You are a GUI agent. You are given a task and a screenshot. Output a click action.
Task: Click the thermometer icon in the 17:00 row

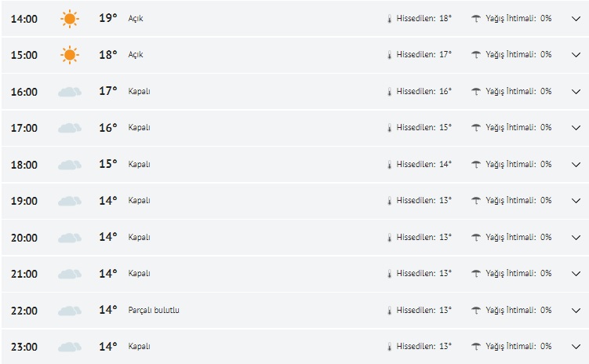[x=388, y=128]
